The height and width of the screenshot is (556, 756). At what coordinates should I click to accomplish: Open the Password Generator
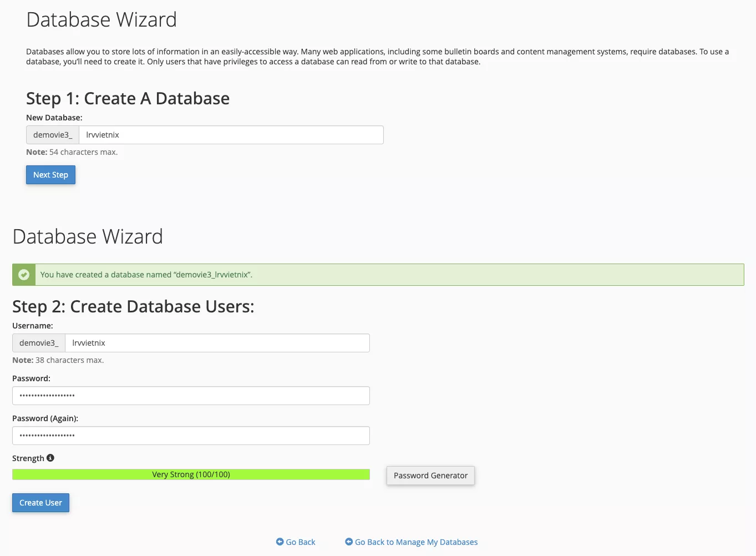(x=430, y=475)
